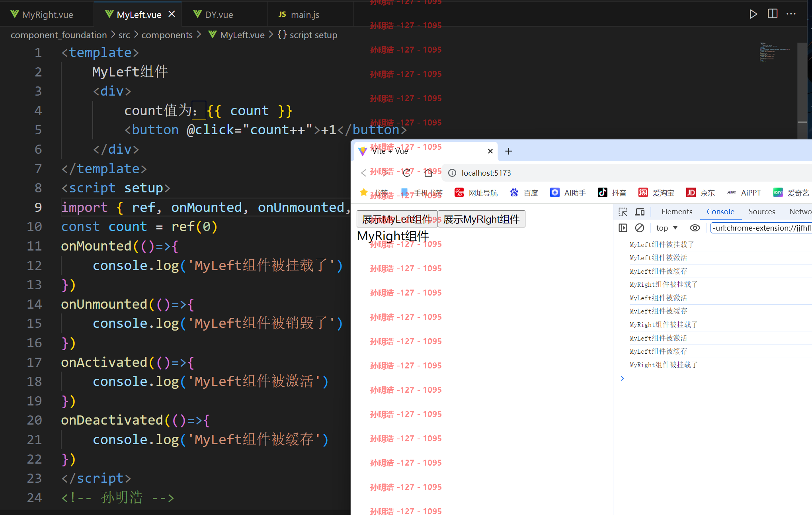The height and width of the screenshot is (515, 812).
Task: Go to the browser home page
Action: point(428,173)
